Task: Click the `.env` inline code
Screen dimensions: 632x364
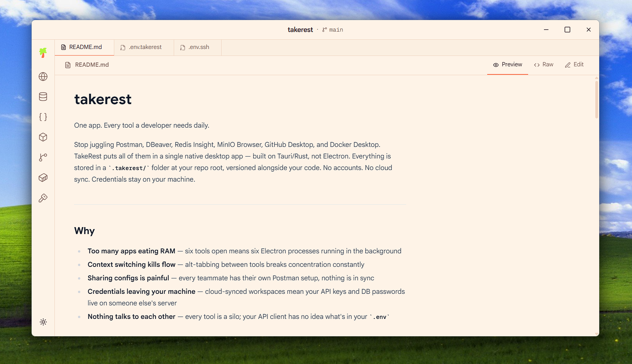Action: (x=380, y=317)
